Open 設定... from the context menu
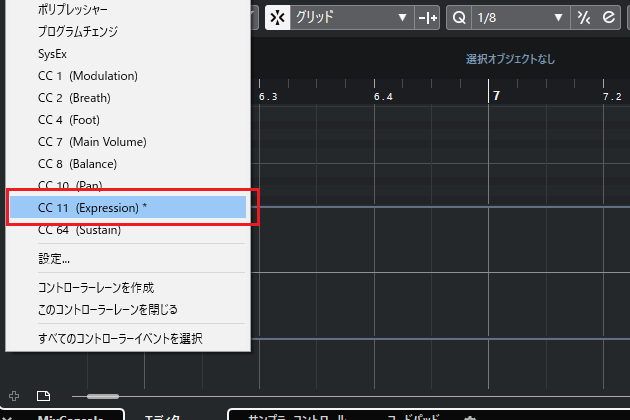Viewport: 630px width, 420px height. pos(54,258)
